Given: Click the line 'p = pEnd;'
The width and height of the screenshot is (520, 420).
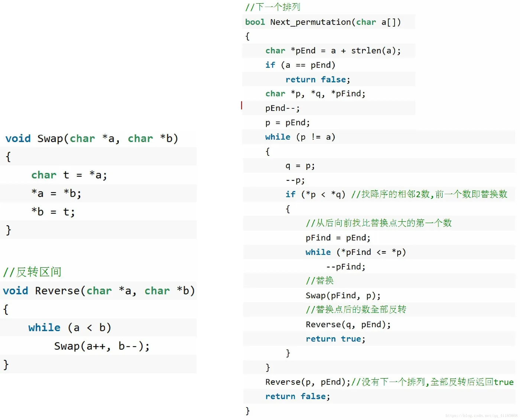Looking at the screenshot, I should tap(287, 122).
